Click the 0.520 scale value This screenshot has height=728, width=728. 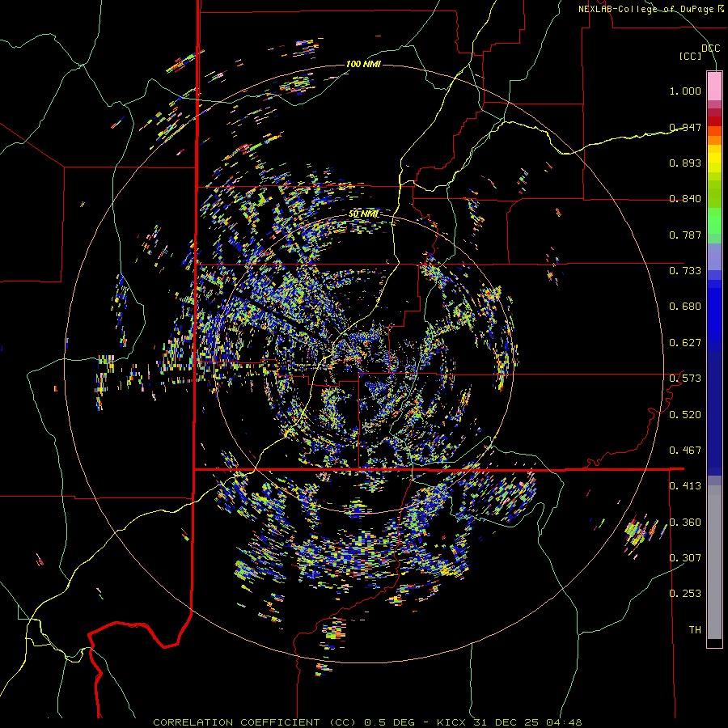coord(685,415)
